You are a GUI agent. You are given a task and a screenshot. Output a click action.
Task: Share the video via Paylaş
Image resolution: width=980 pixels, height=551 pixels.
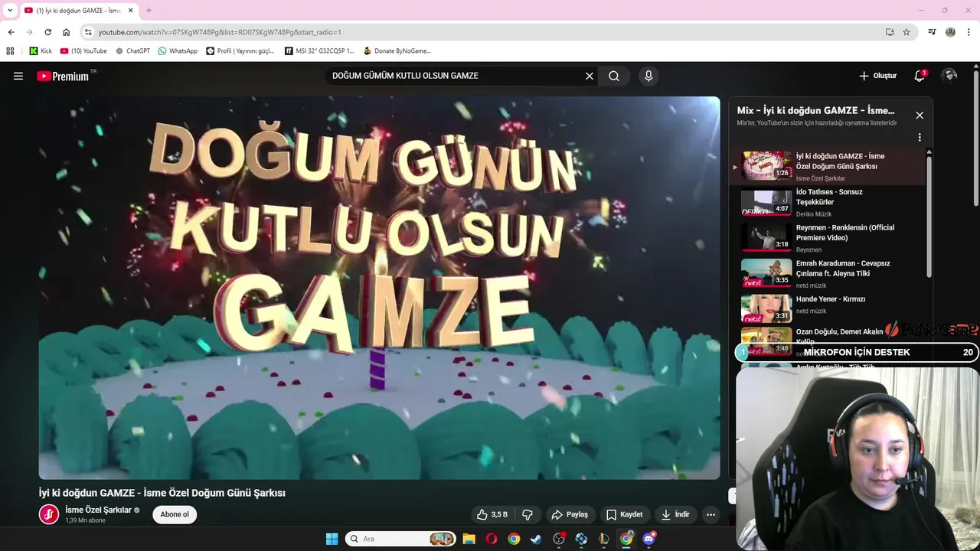[x=570, y=515]
